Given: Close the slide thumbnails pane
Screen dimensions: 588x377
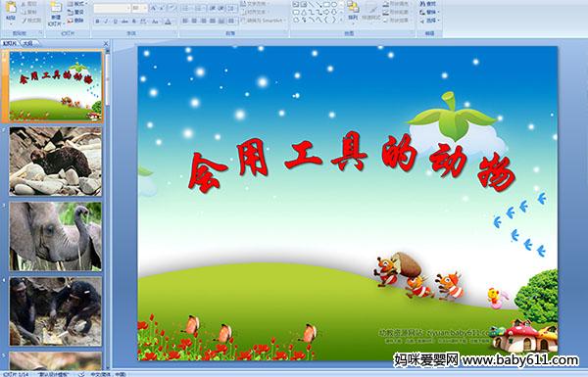Looking at the screenshot, I should pos(106,43).
